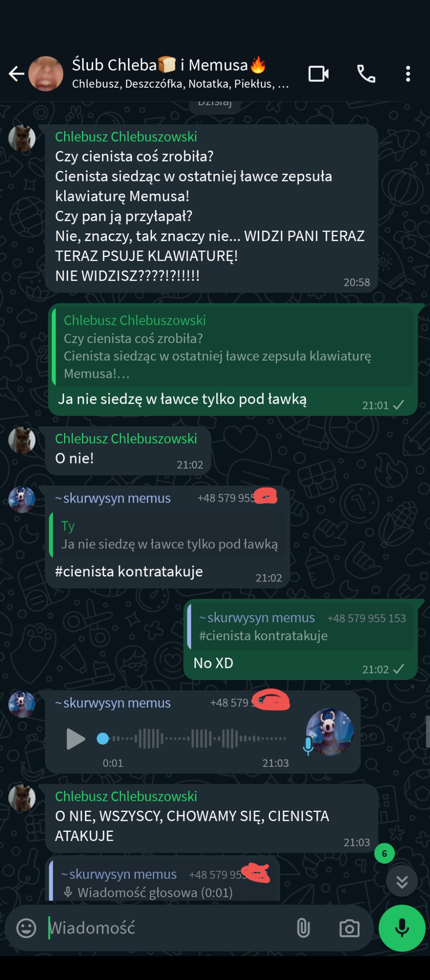The height and width of the screenshot is (980, 430).
Task: Tap the Wiadomość text input field
Action: (x=168, y=928)
